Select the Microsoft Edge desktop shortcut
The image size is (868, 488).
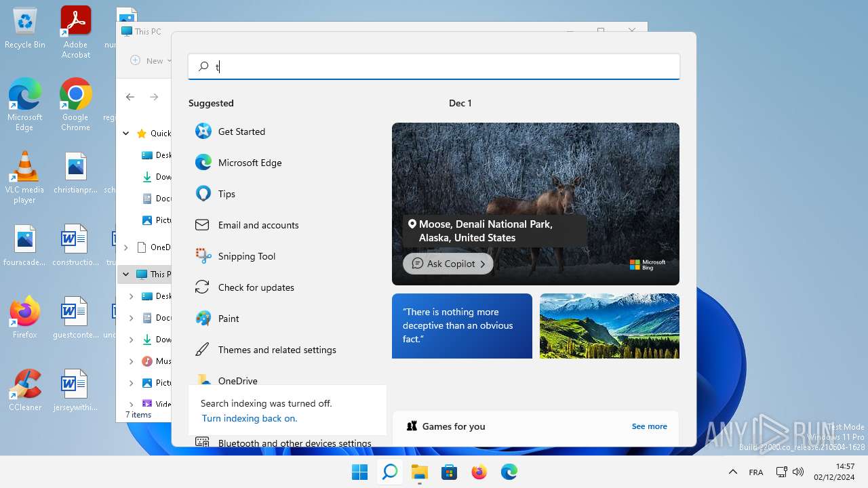coord(25,105)
